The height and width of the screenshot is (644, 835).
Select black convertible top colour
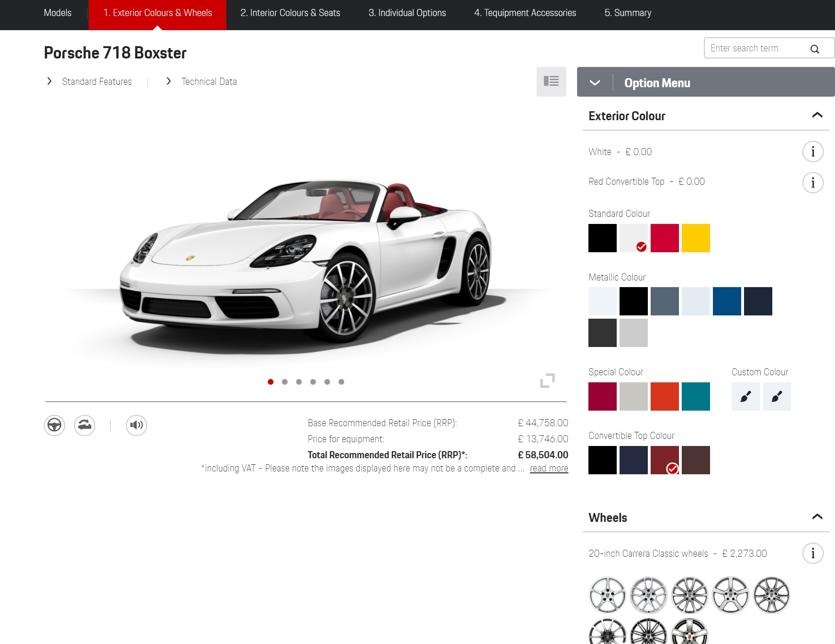click(603, 460)
